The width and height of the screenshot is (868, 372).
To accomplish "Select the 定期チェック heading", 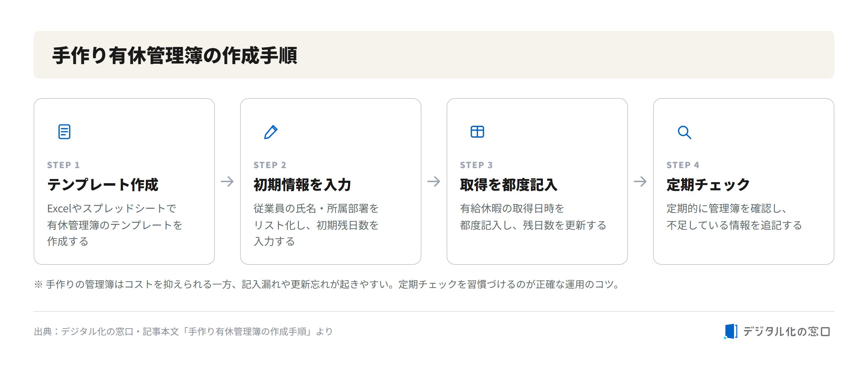I will (x=708, y=185).
